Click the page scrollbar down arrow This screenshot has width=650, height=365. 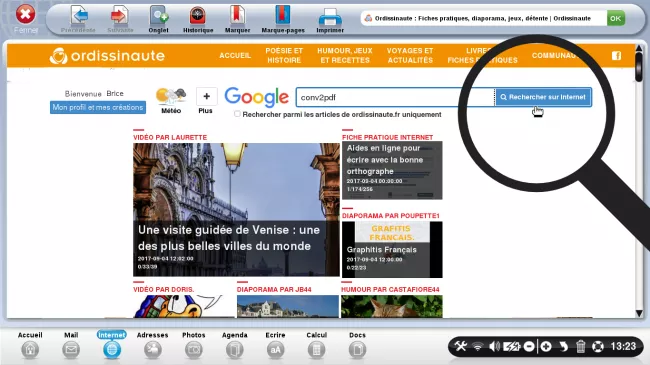[x=639, y=313]
